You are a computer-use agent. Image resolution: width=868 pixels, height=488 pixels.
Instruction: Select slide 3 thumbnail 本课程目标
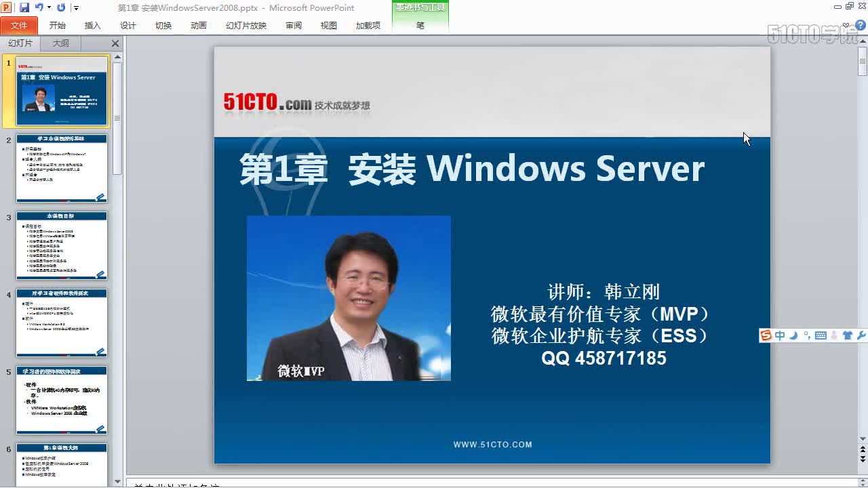[62, 246]
